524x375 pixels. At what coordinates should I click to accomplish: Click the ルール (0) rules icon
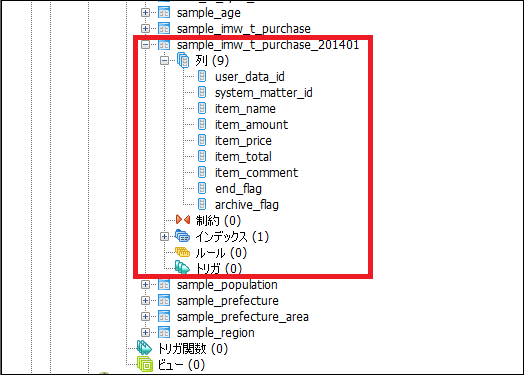coord(182,252)
